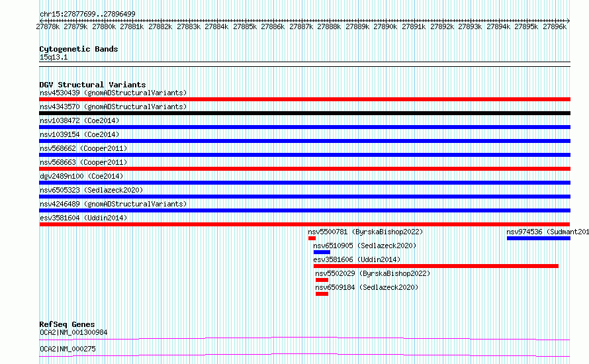Select the small red nsv5500781 bar
This screenshot has width=589, height=364.
312,238
